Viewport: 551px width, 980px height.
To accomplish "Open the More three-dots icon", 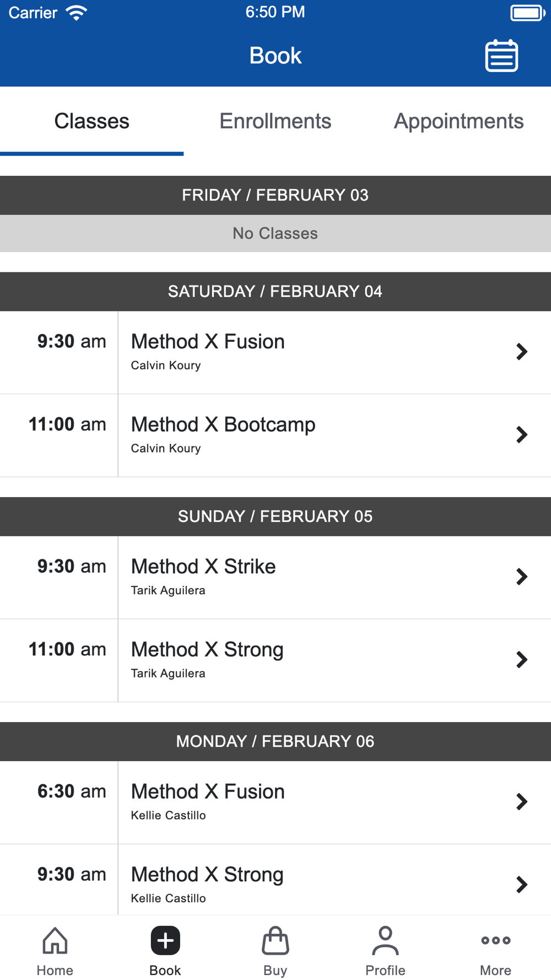I will coord(496,940).
